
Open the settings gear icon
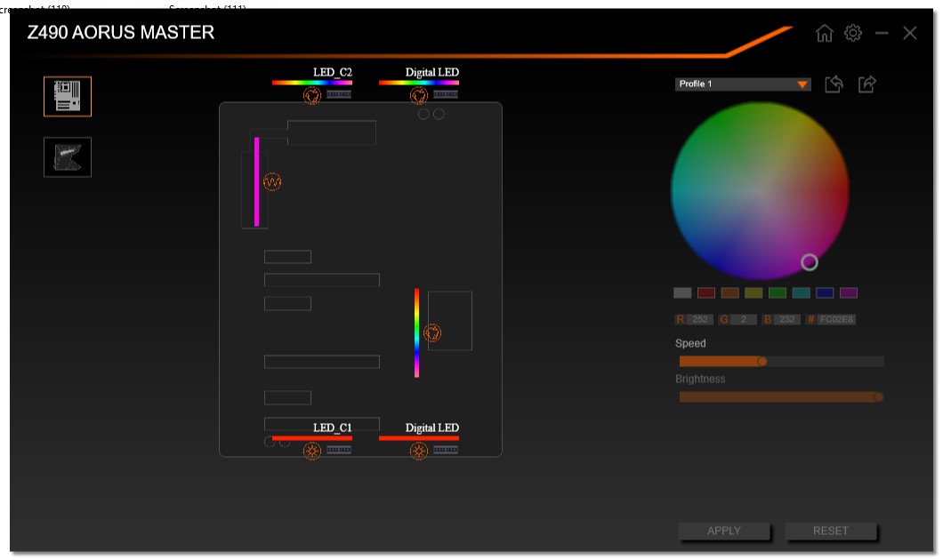pyautogui.click(x=853, y=33)
